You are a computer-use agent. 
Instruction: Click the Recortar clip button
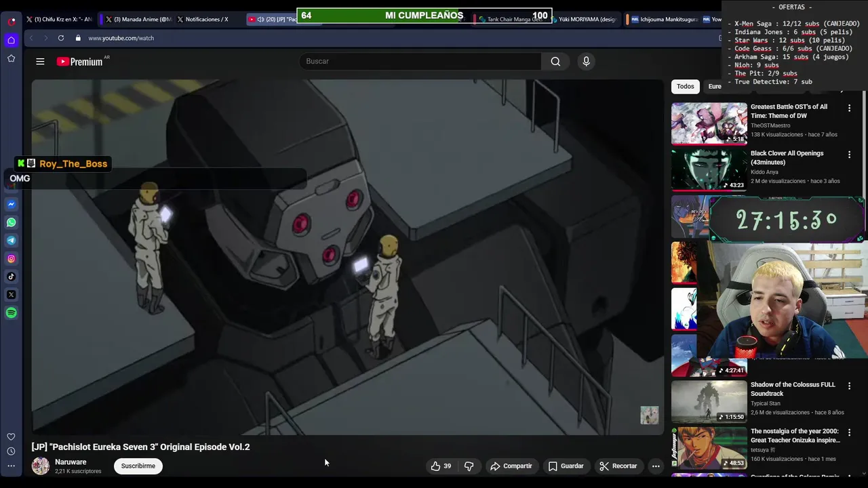pyautogui.click(x=618, y=466)
